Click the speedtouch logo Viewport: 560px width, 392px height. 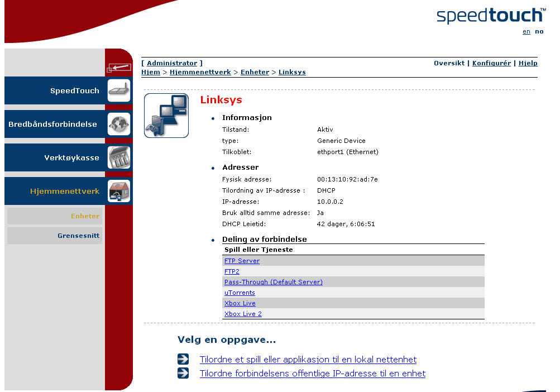pyautogui.click(x=491, y=16)
